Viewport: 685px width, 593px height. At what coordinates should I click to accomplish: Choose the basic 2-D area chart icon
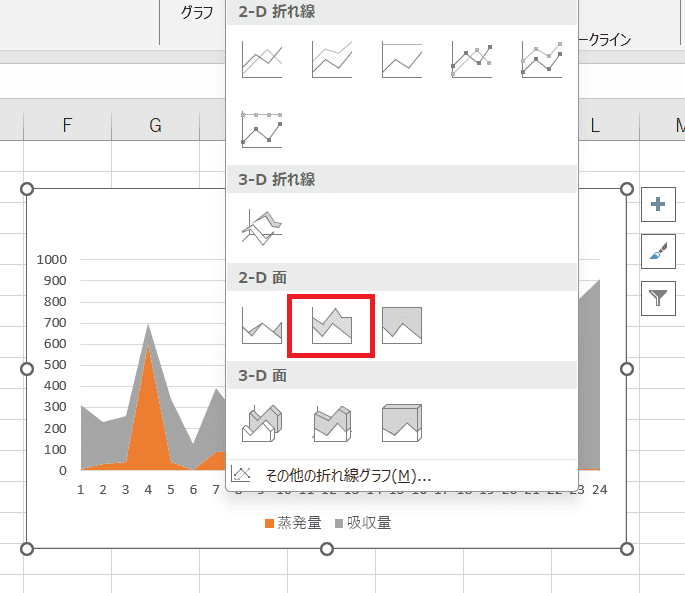coord(262,326)
